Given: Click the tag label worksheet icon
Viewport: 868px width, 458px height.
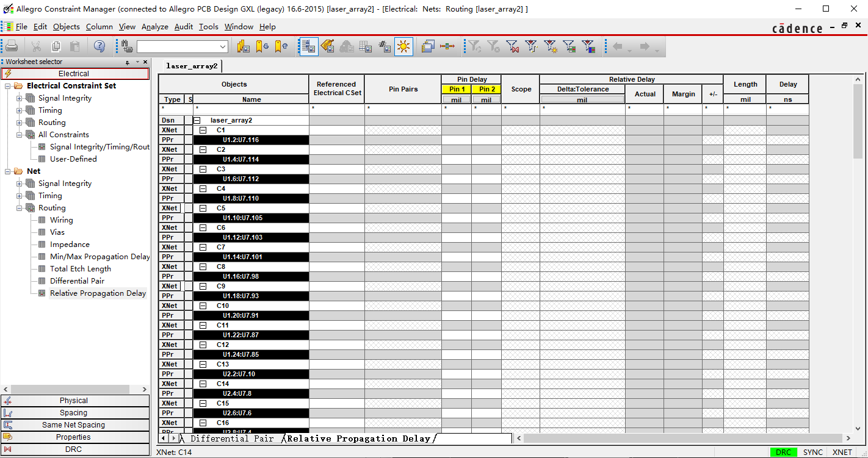Looking at the screenshot, I should pos(328,46).
